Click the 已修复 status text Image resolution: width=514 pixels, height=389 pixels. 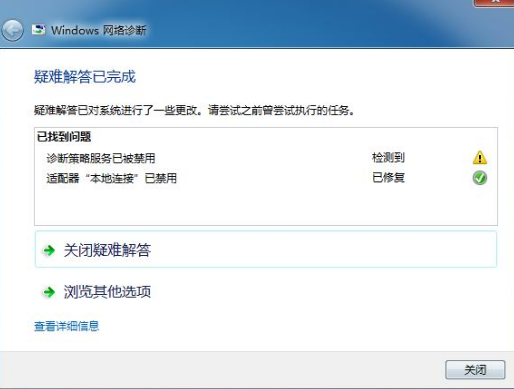pyautogui.click(x=388, y=177)
